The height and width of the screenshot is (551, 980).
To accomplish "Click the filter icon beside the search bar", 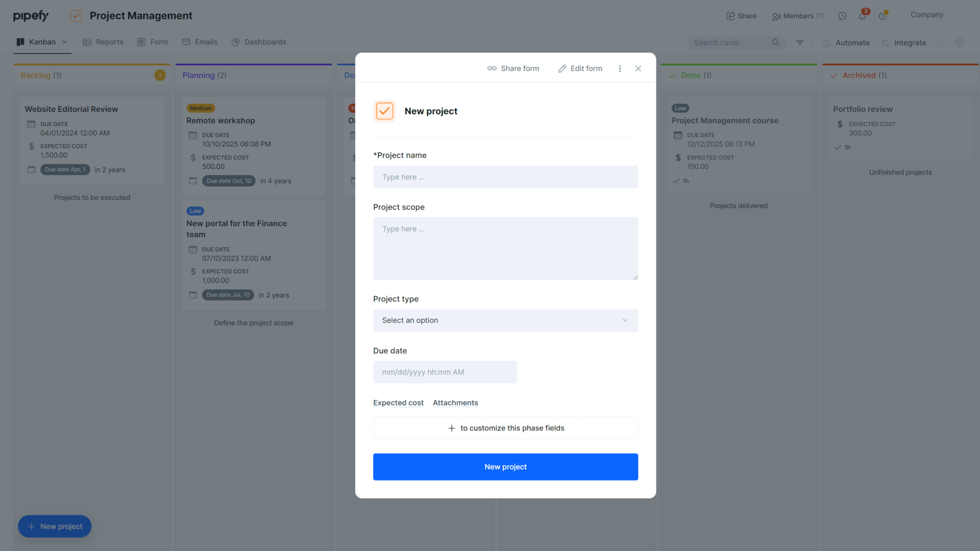I will (799, 43).
